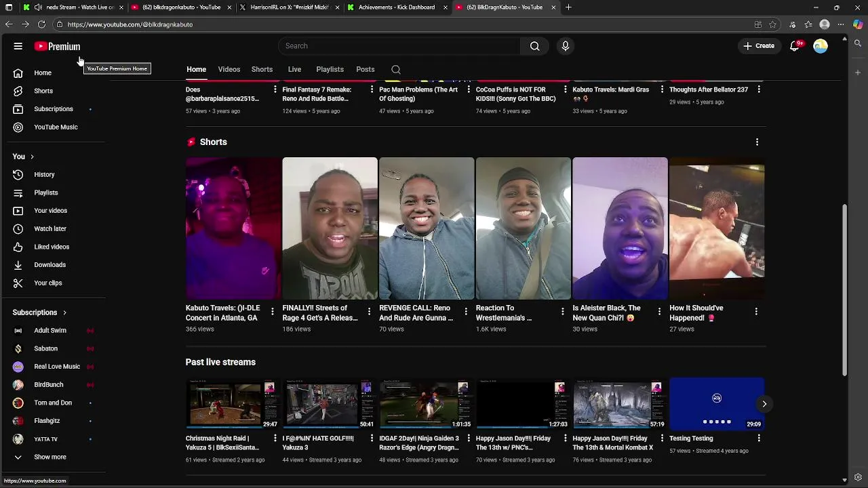868x488 pixels.
Task: Play the REVENGE CALL Reno and Rude short
Action: (427, 228)
